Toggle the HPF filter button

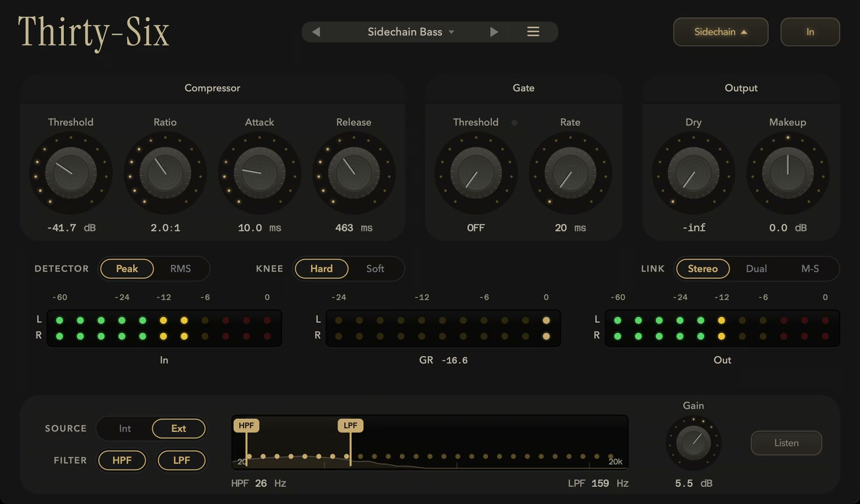click(x=122, y=460)
